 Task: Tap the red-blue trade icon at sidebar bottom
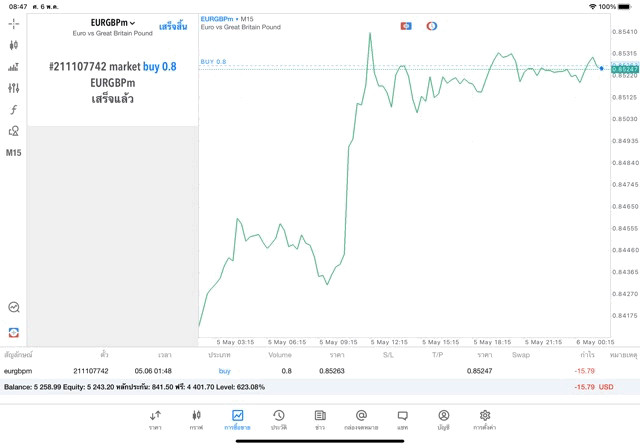(13, 332)
